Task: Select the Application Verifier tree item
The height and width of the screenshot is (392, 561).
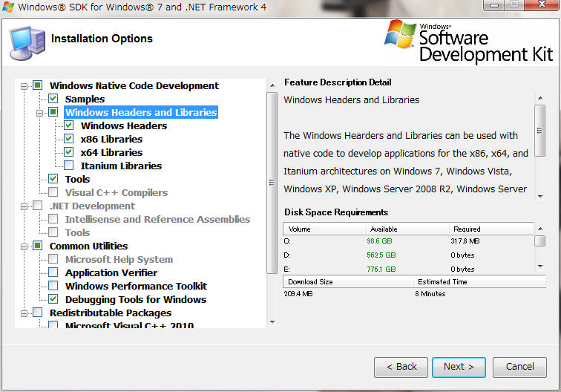Action: click(x=111, y=272)
